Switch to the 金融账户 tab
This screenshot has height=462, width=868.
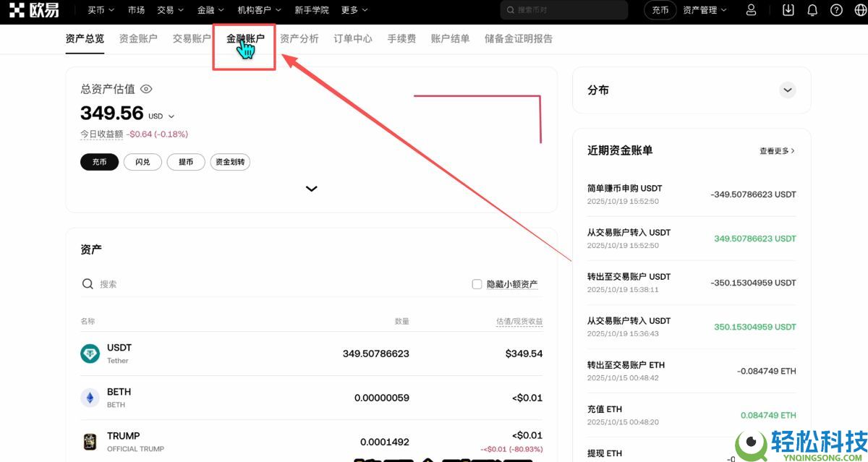pos(244,38)
